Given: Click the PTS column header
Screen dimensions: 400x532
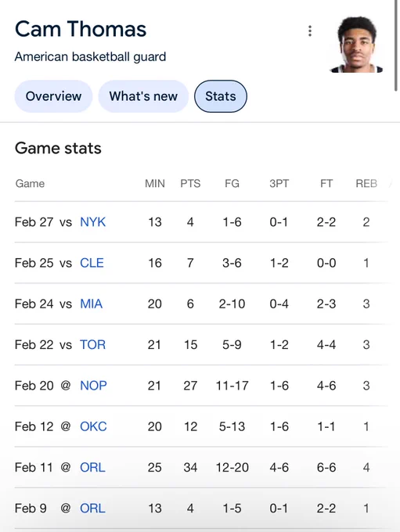Looking at the screenshot, I should (x=190, y=184).
